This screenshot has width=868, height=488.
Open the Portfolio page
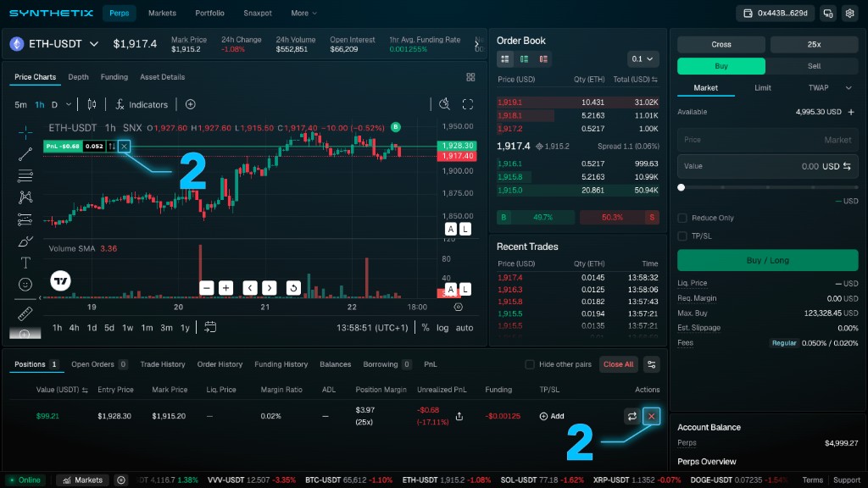210,14
